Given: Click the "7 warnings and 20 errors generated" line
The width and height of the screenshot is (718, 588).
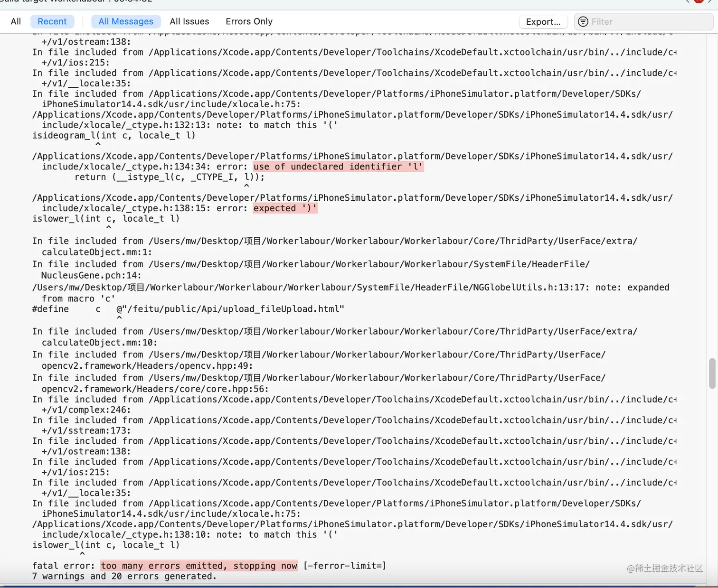Looking at the screenshot, I should pos(124,576).
